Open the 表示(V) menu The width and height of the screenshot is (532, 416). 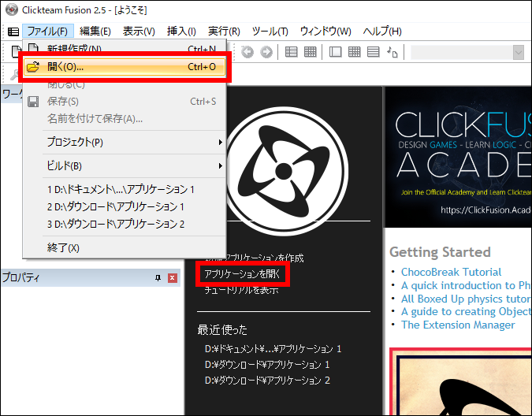click(x=139, y=32)
